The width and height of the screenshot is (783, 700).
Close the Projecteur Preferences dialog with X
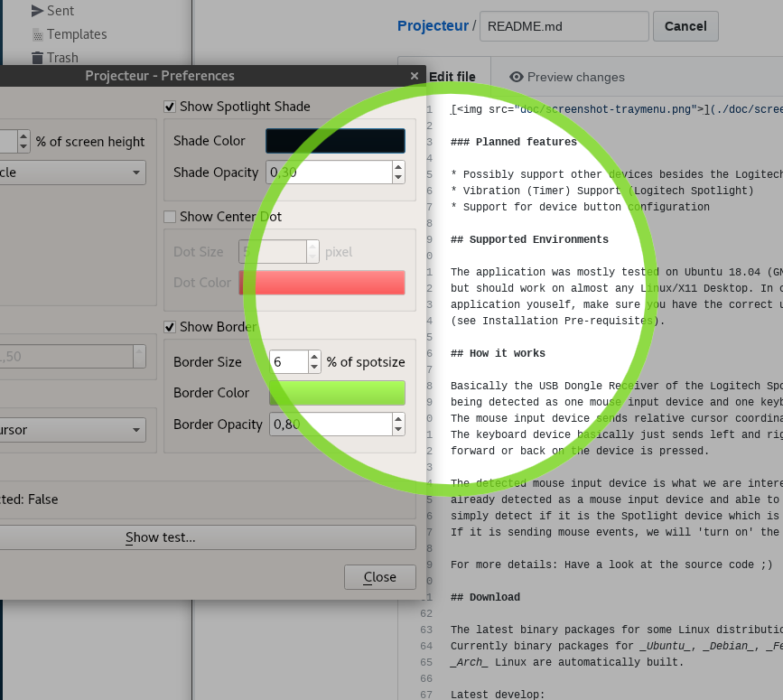pos(414,76)
